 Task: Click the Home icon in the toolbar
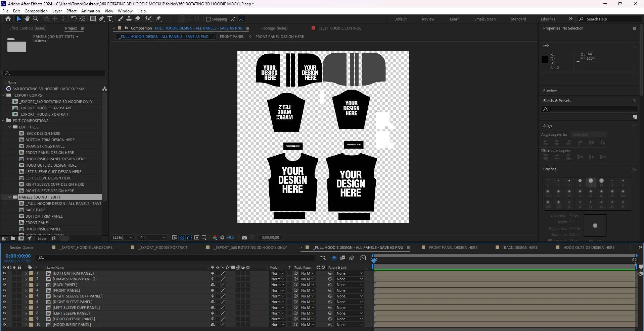pyautogui.click(x=8, y=19)
